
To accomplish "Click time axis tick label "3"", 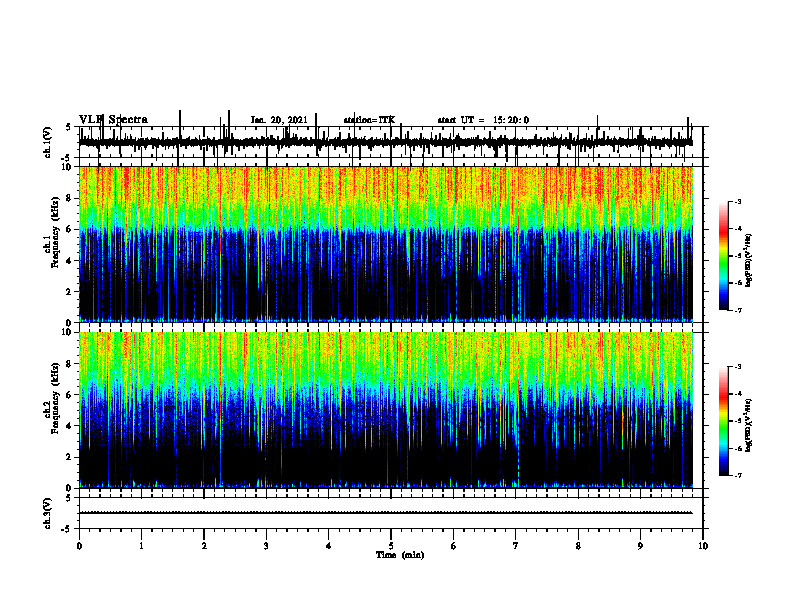I will tap(266, 546).
